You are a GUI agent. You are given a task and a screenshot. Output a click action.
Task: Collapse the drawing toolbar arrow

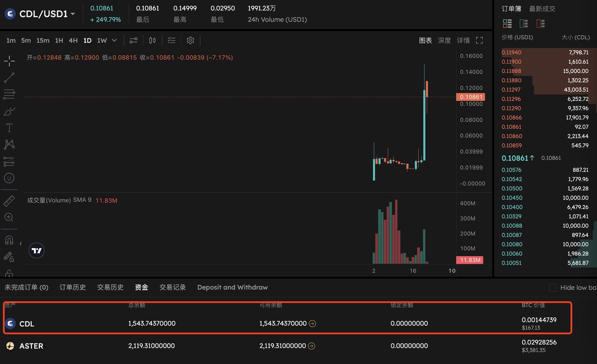click(20, 244)
